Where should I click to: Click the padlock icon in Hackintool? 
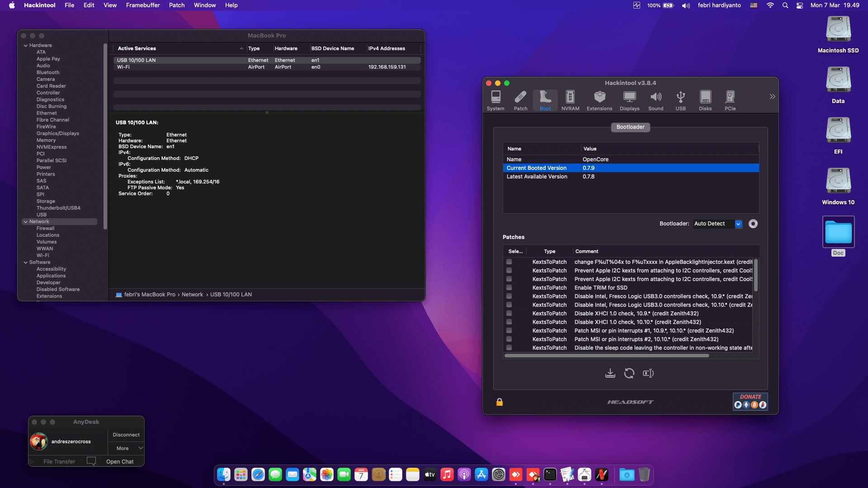tap(500, 402)
